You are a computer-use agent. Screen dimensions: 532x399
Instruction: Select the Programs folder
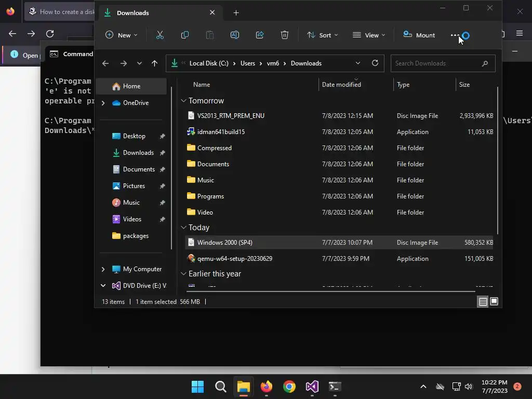point(339,196)
